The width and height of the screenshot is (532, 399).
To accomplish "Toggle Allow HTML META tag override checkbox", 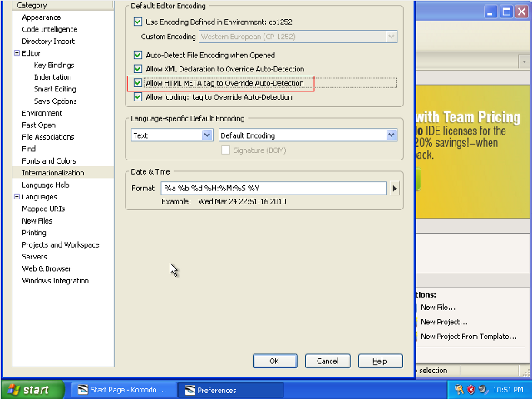I will 138,83.
